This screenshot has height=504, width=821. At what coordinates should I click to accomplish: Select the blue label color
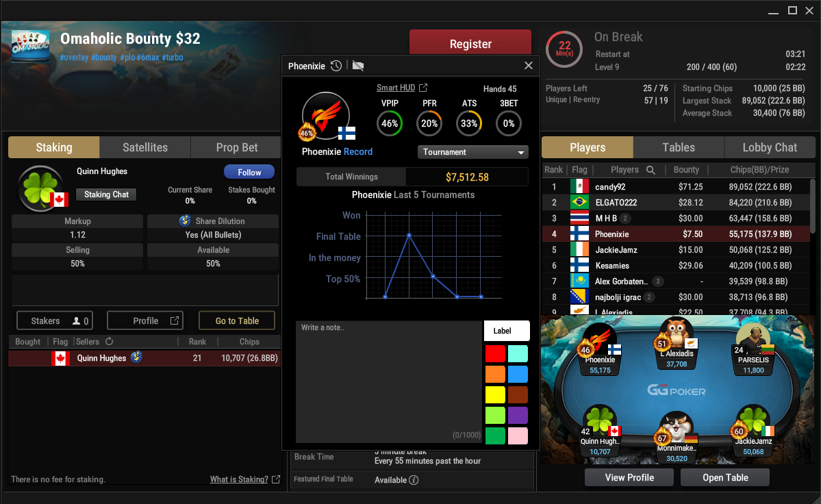pyautogui.click(x=518, y=374)
